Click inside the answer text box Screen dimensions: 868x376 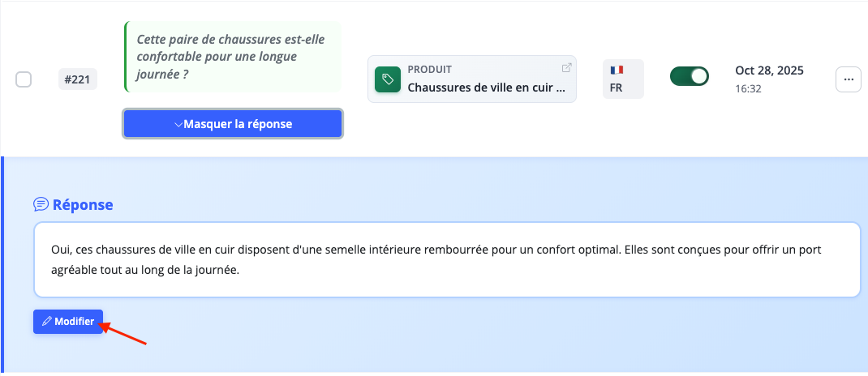[446, 260]
